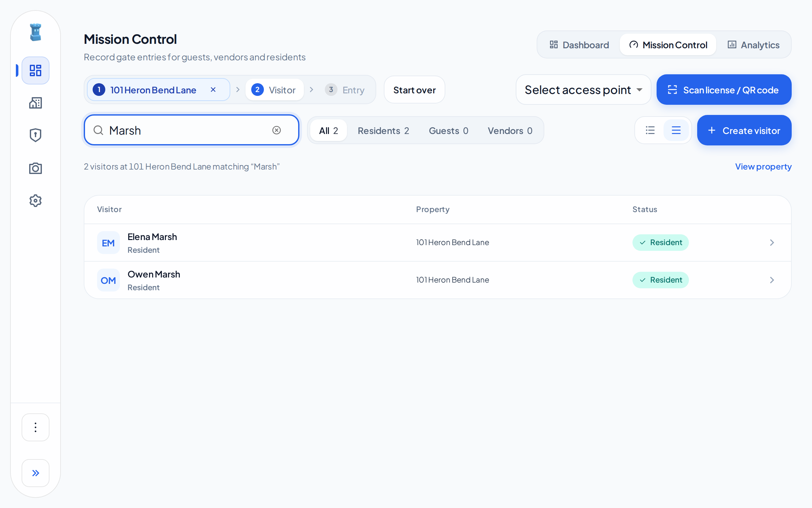812x508 pixels.
Task: Open the three-dot more menu
Action: click(36, 427)
